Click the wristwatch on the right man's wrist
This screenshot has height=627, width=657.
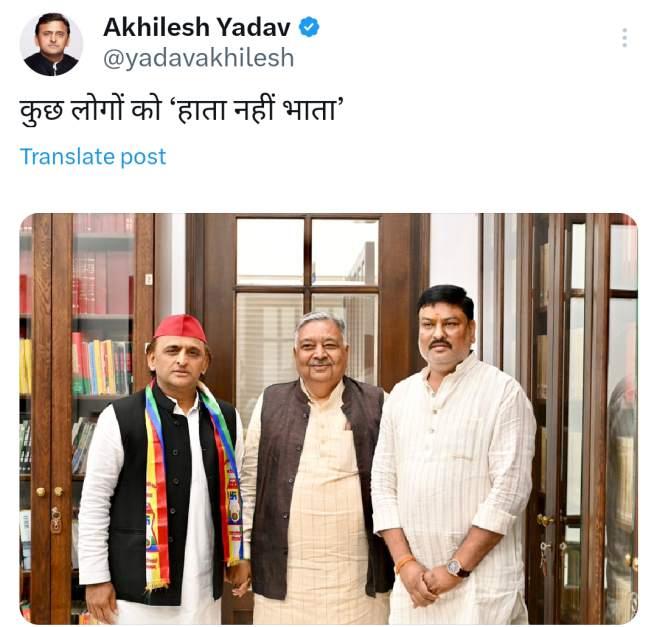click(x=457, y=568)
